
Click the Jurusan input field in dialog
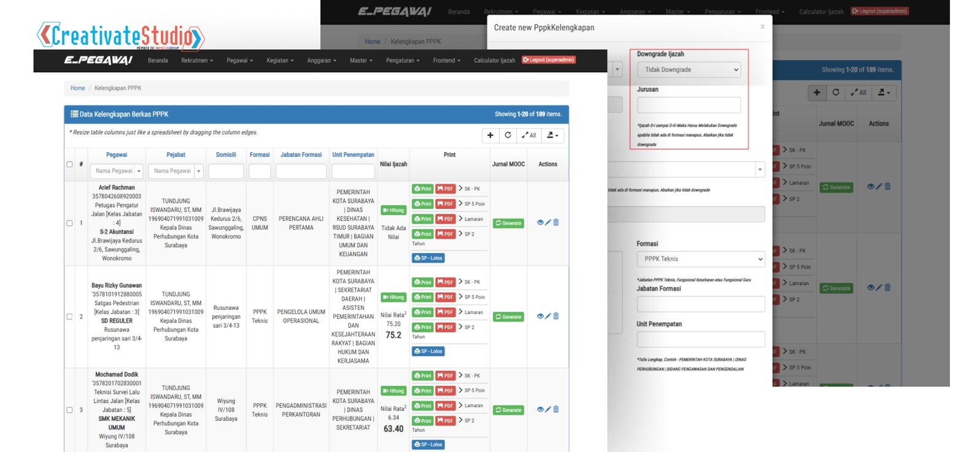[x=688, y=105]
